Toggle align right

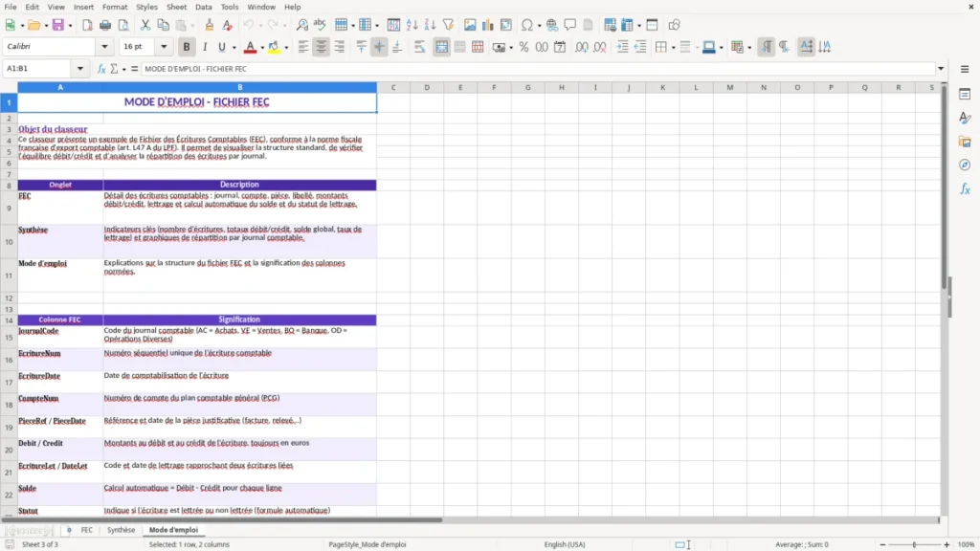tap(340, 47)
